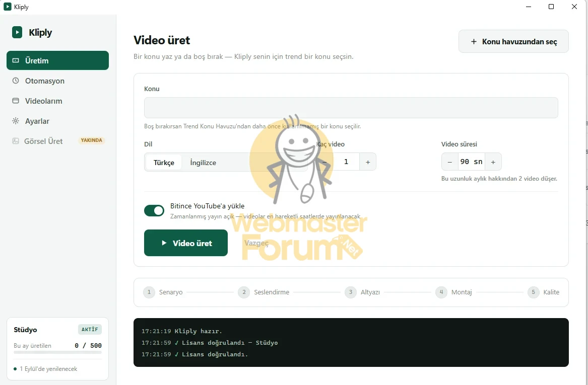Image resolution: width=588 pixels, height=385 pixels.
Task: Click the Stüdyo plan title
Action: (x=25, y=330)
